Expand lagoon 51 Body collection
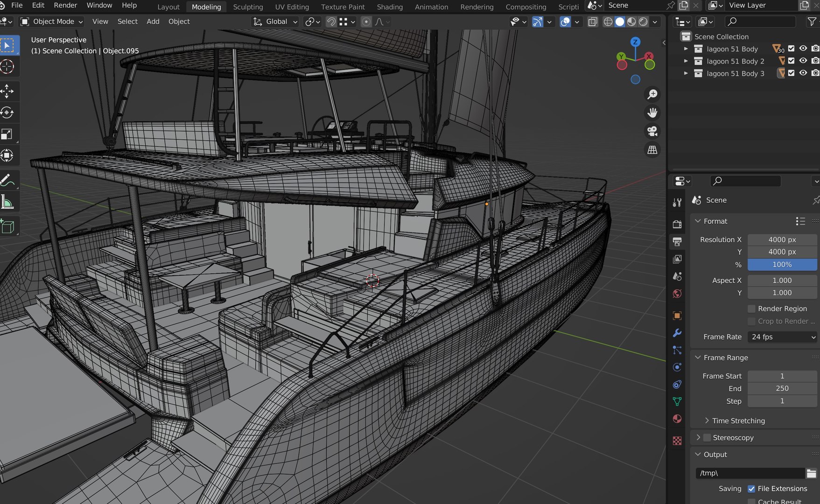 pyautogui.click(x=686, y=49)
